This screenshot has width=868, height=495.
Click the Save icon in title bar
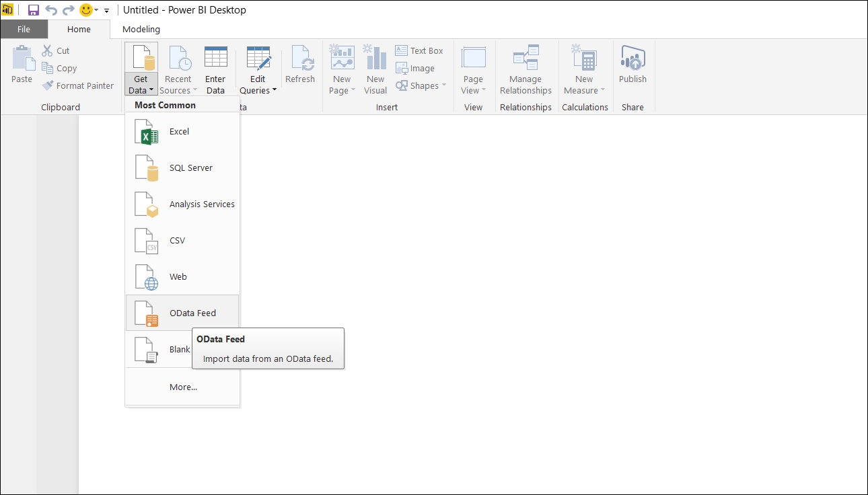point(33,10)
